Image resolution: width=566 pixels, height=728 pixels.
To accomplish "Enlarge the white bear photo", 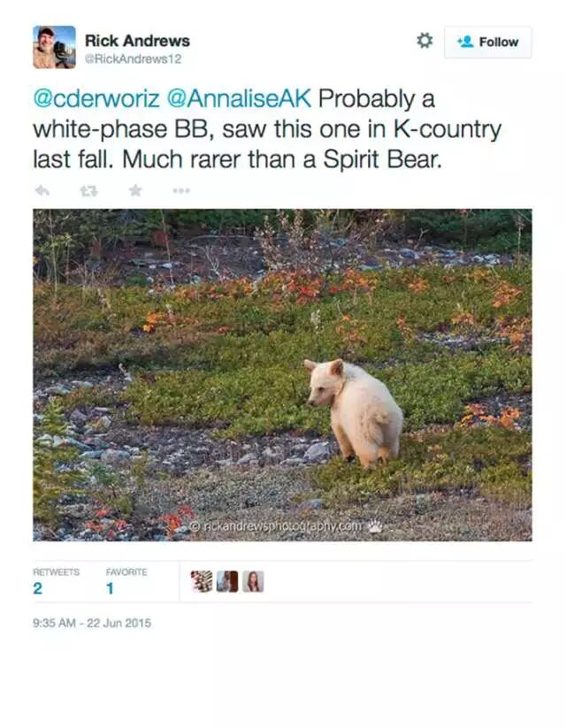I will [x=282, y=375].
